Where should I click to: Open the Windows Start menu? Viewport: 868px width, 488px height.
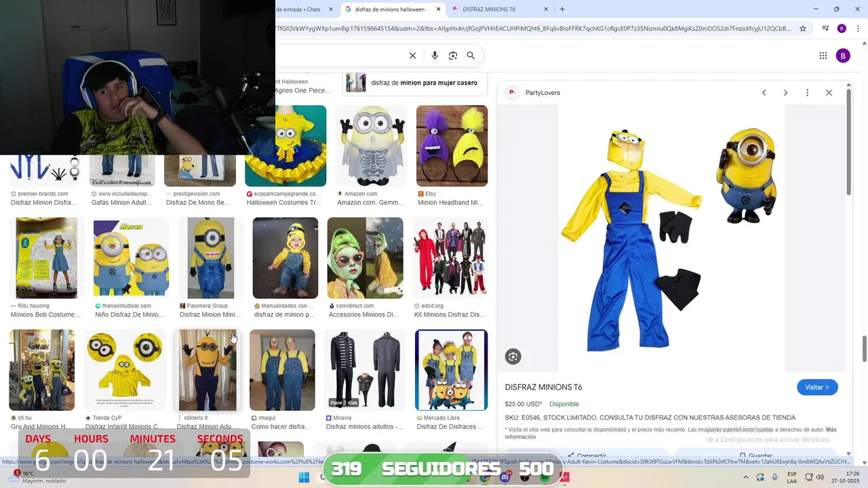pyautogui.click(x=304, y=477)
